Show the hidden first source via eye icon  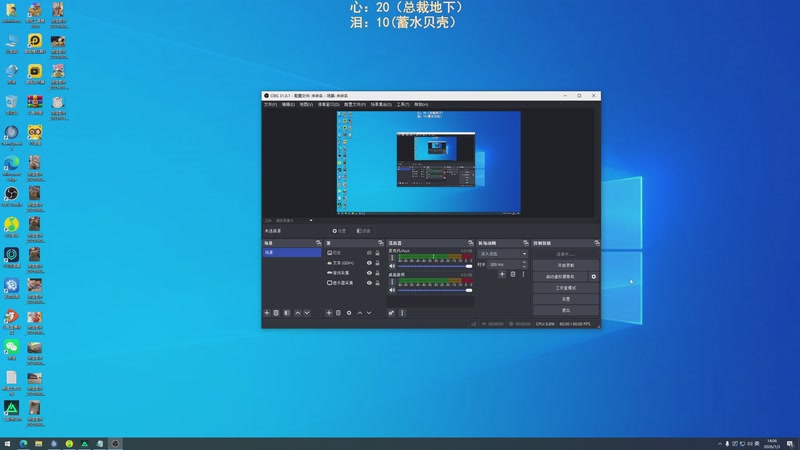click(369, 253)
